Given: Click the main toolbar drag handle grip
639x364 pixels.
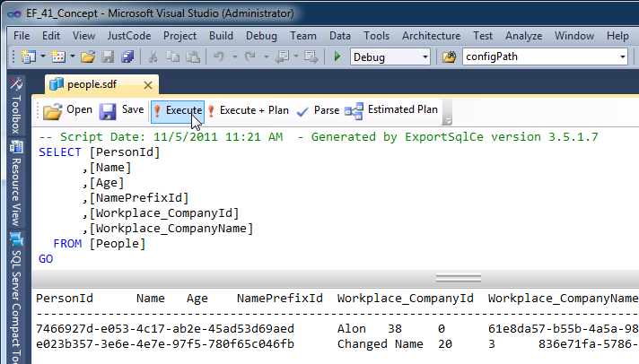Looking at the screenshot, I should [x=13, y=56].
